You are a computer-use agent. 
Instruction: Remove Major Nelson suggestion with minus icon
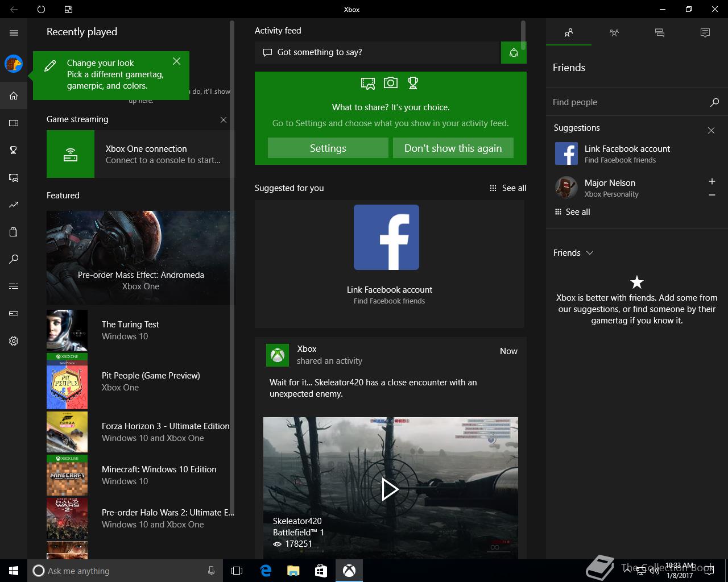(x=712, y=195)
